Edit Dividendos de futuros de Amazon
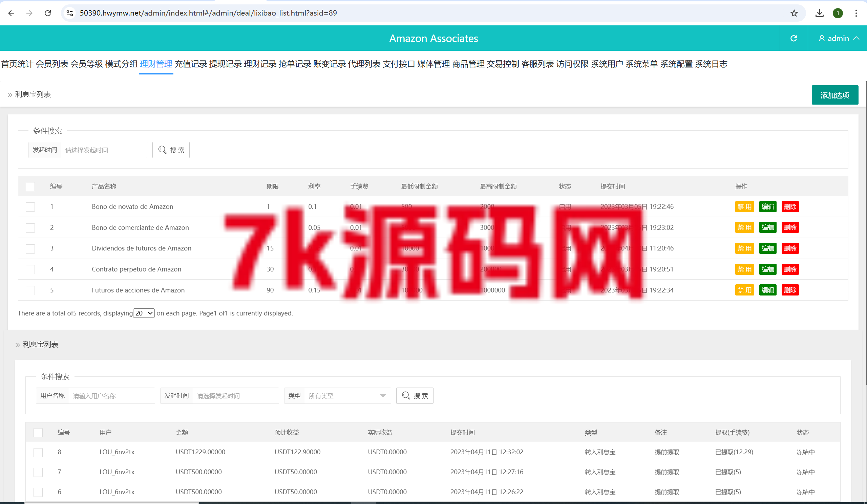This screenshot has height=504, width=867. 767,248
